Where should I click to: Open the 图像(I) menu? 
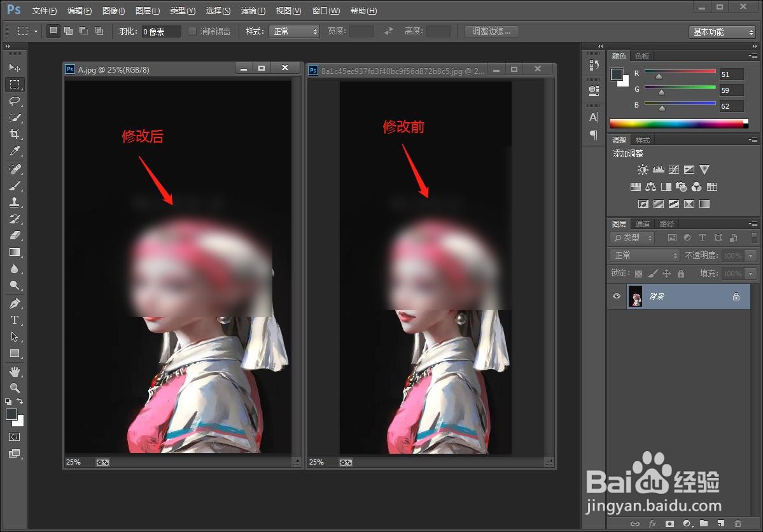point(113,11)
